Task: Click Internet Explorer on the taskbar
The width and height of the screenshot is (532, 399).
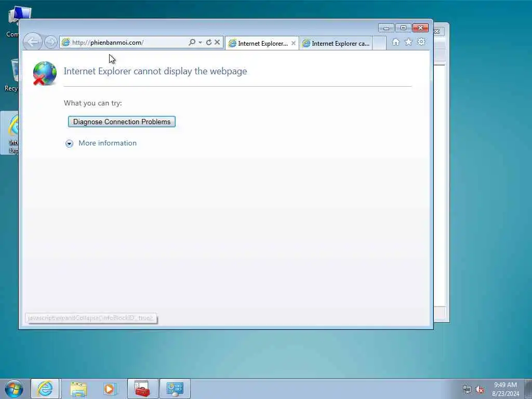Action: pyautogui.click(x=45, y=389)
